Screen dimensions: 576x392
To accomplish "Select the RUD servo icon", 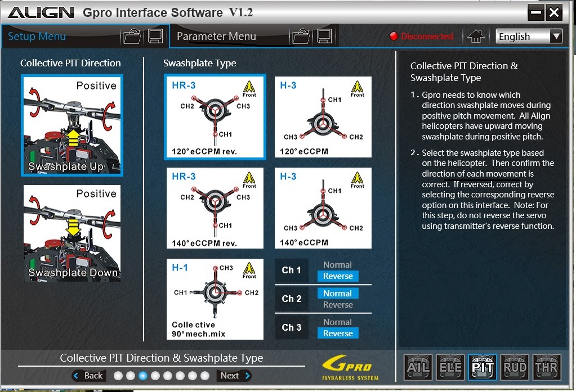I will (515, 367).
